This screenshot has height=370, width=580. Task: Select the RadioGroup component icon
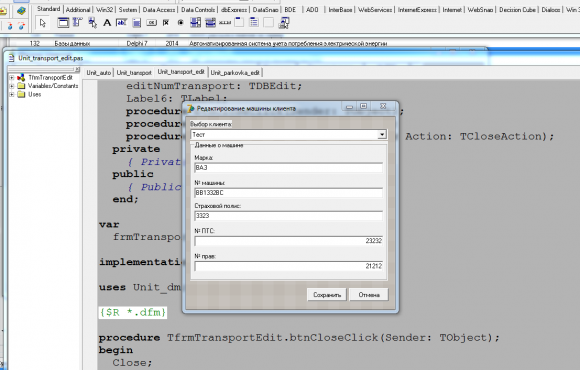point(254,23)
